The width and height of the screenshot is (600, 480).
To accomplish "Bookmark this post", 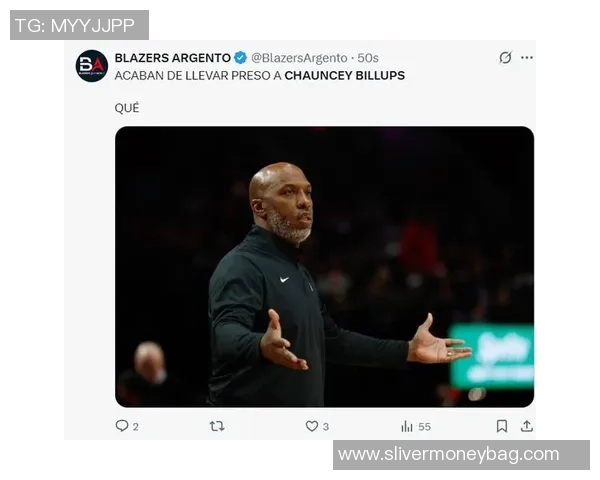I will pyautogui.click(x=502, y=426).
